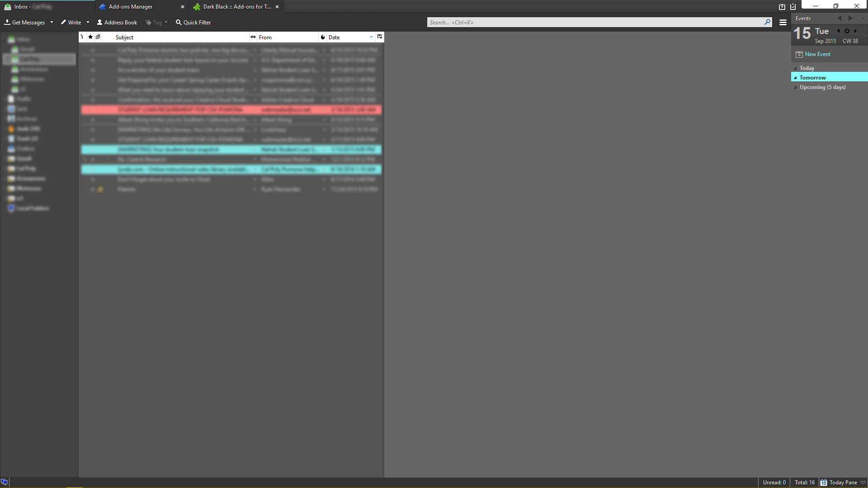Click the search magnifier icon
This screenshot has width=868, height=488.
click(x=767, y=22)
